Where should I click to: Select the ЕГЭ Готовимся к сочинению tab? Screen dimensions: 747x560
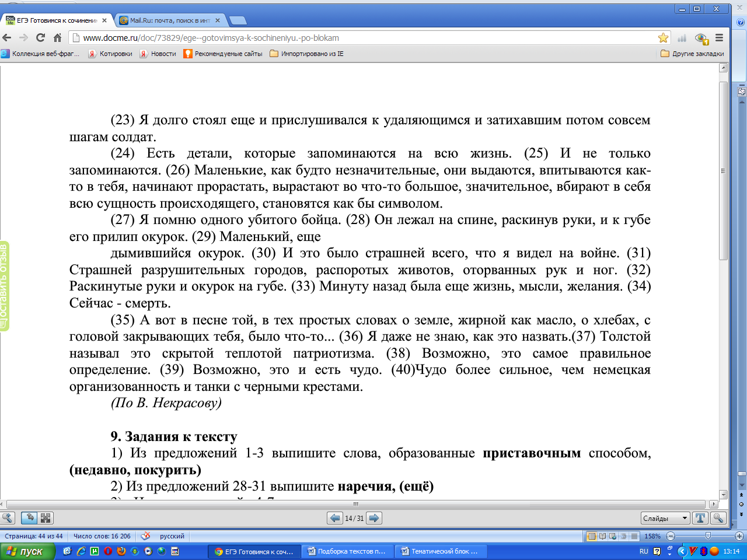click(x=57, y=20)
